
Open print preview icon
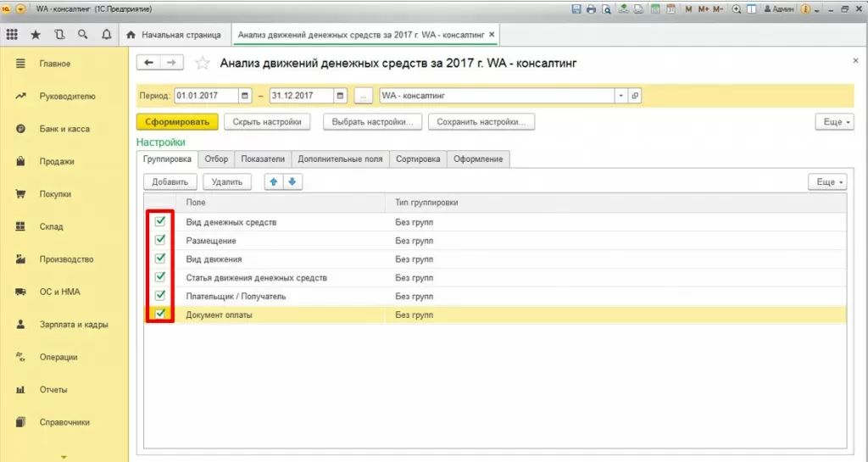tap(607, 8)
